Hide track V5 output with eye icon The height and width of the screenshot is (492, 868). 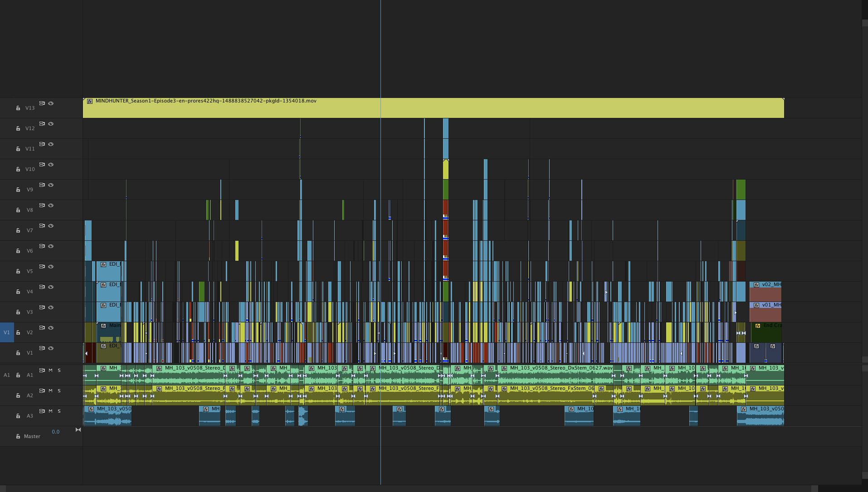(51, 267)
